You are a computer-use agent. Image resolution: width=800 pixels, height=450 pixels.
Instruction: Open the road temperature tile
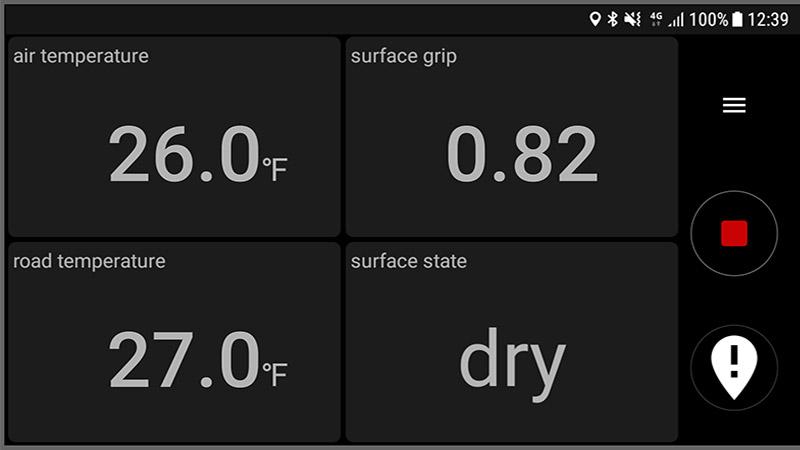(x=174, y=342)
